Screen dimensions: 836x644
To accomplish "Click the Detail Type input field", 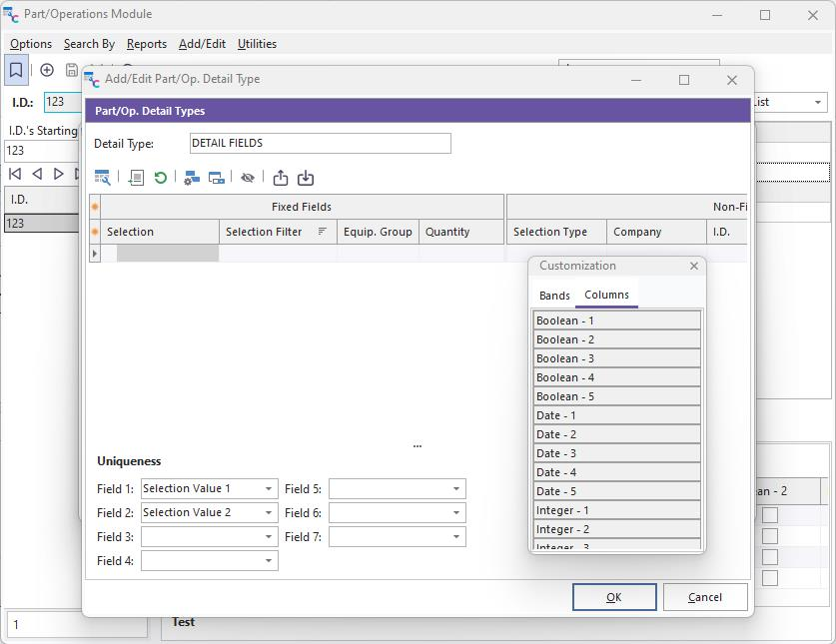I will pyautogui.click(x=320, y=143).
